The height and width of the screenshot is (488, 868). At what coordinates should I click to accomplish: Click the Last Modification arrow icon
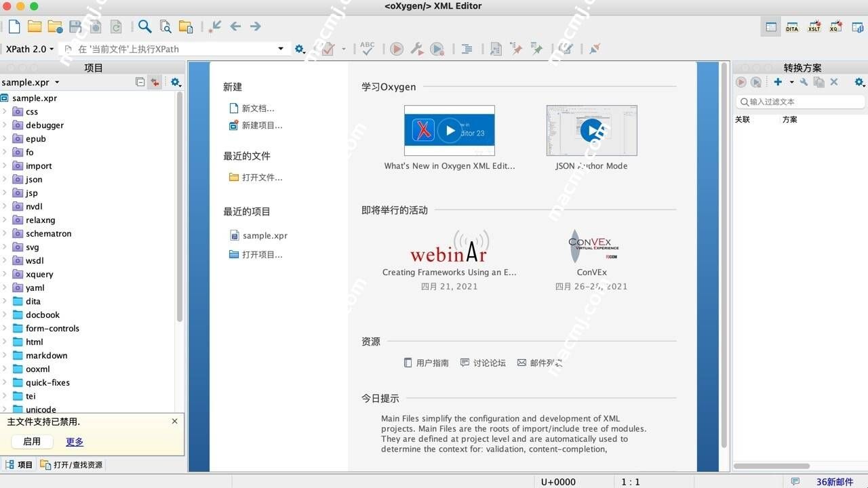click(215, 26)
